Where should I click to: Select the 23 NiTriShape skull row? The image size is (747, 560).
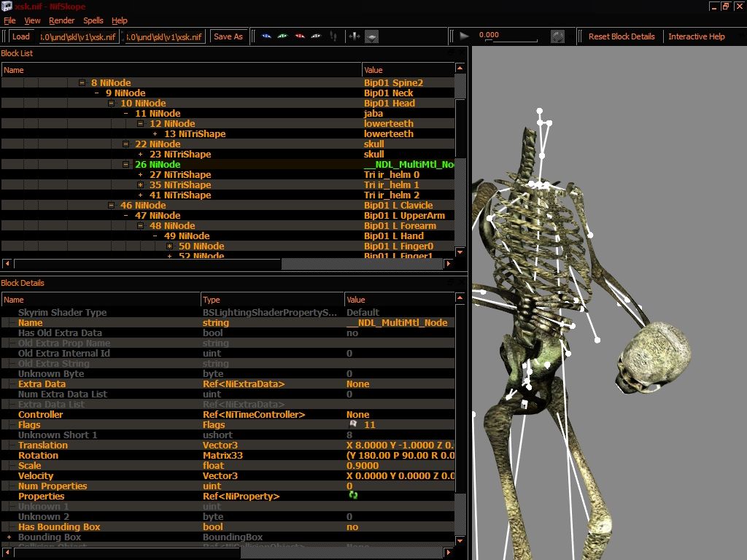tap(228, 155)
